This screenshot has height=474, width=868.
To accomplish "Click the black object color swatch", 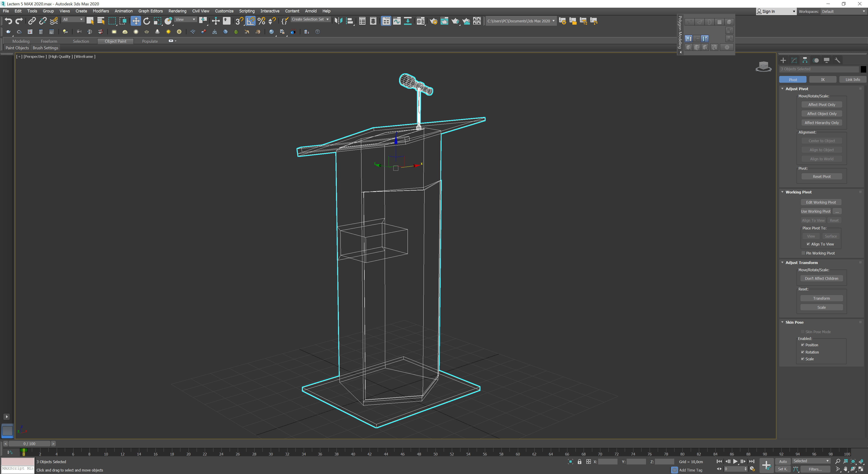I will pos(863,69).
